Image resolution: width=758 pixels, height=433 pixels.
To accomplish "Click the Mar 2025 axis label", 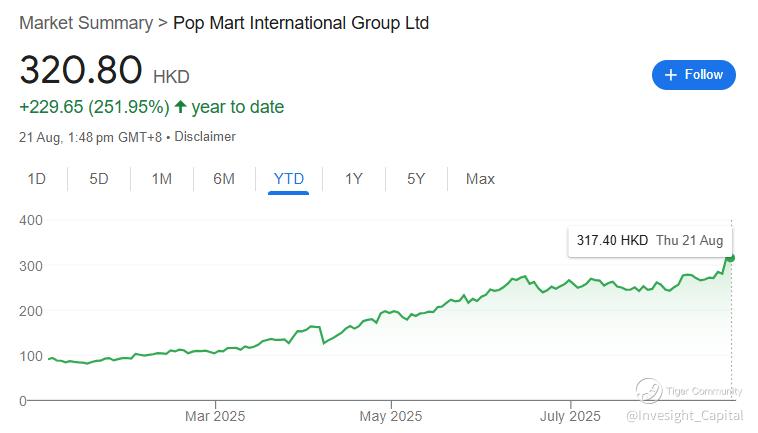I will (215, 416).
